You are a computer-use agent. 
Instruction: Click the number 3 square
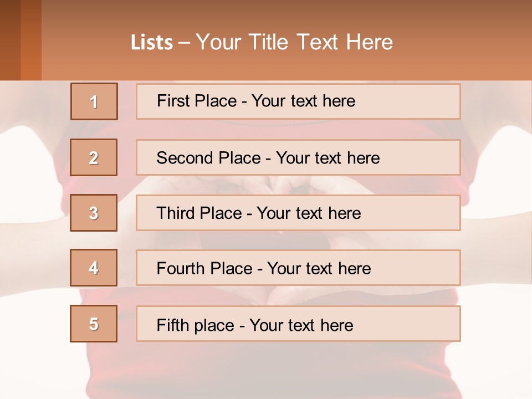[94, 213]
